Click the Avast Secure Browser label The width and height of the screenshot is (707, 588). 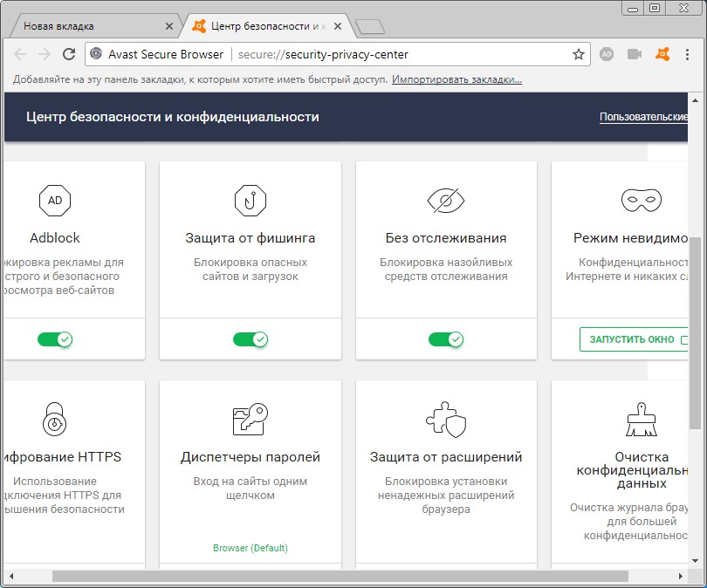click(166, 54)
